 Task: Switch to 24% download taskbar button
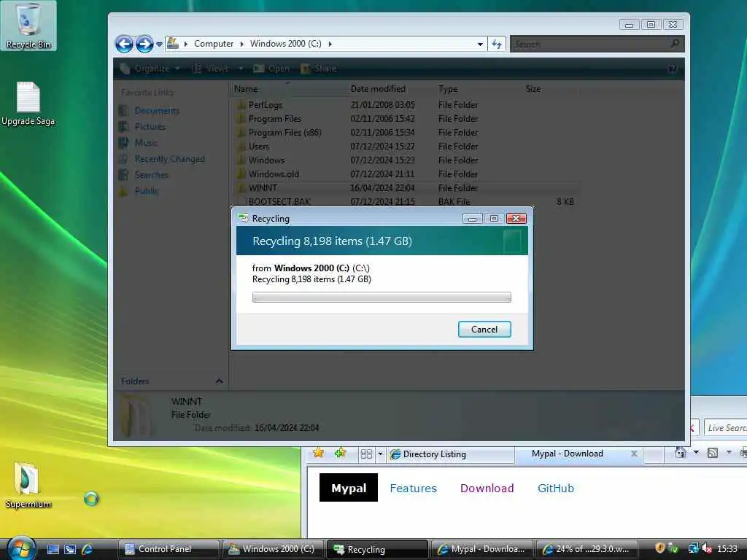pyautogui.click(x=587, y=549)
